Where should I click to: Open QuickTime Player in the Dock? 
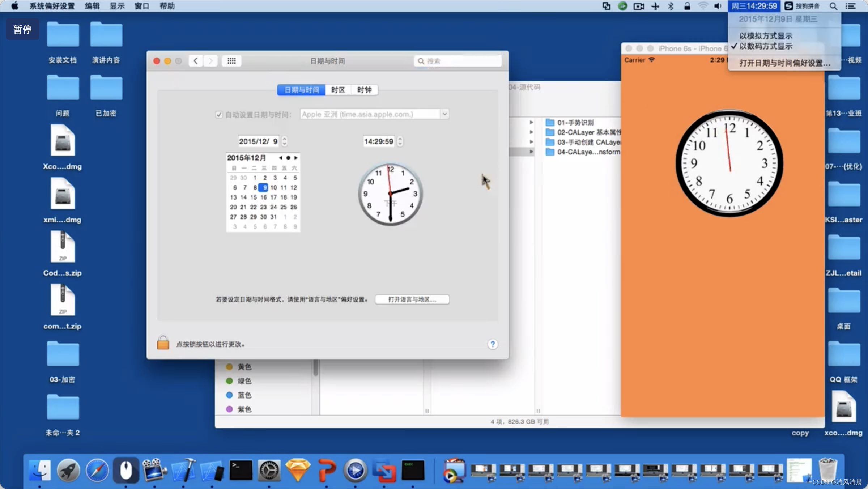(356, 470)
